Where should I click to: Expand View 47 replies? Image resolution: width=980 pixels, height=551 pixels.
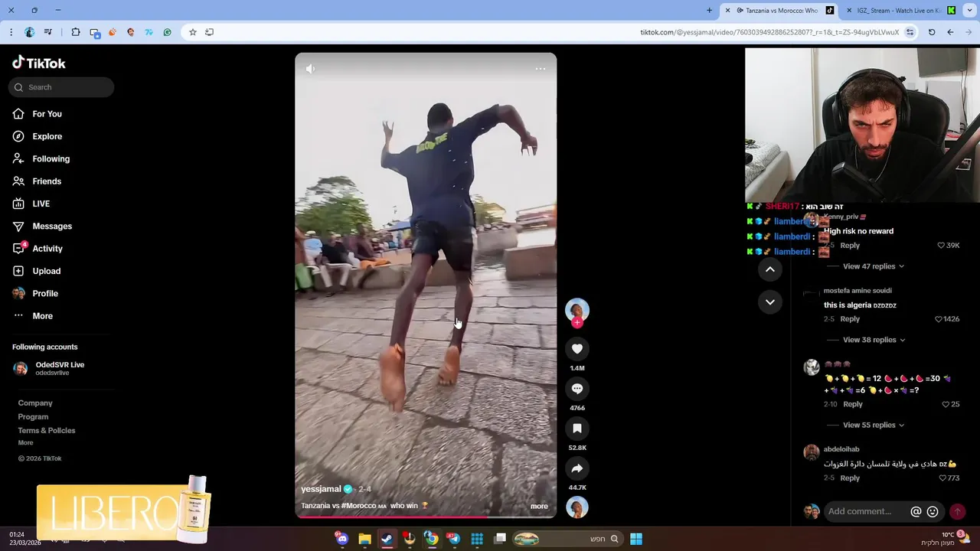click(x=873, y=266)
